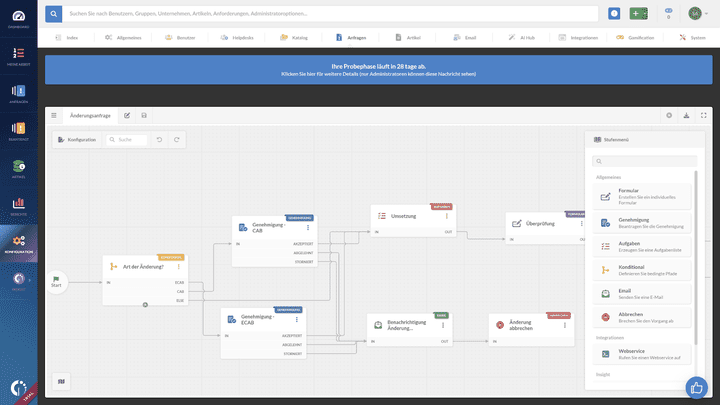The height and width of the screenshot is (405, 720).
Task: Open options menu of Genehmigung - CAB node
Action: (308, 227)
